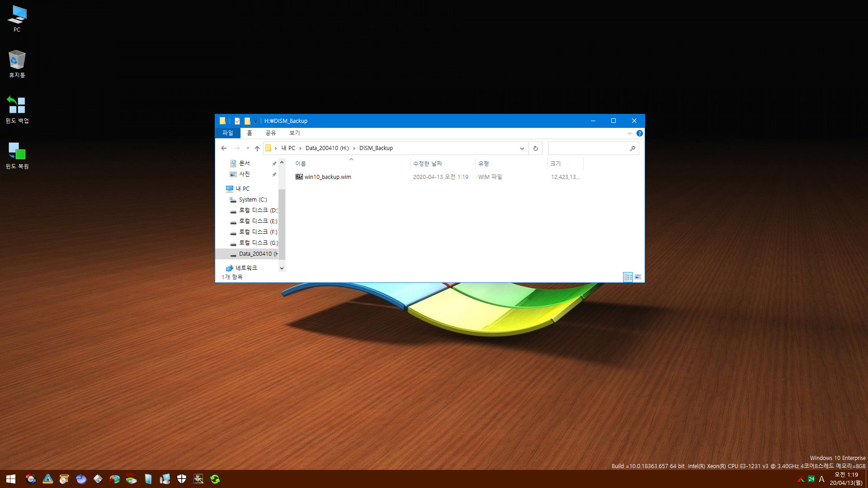Launch the 윈도 백업 desktop shortcut
The height and width of the screenshot is (488, 868).
[x=17, y=109]
